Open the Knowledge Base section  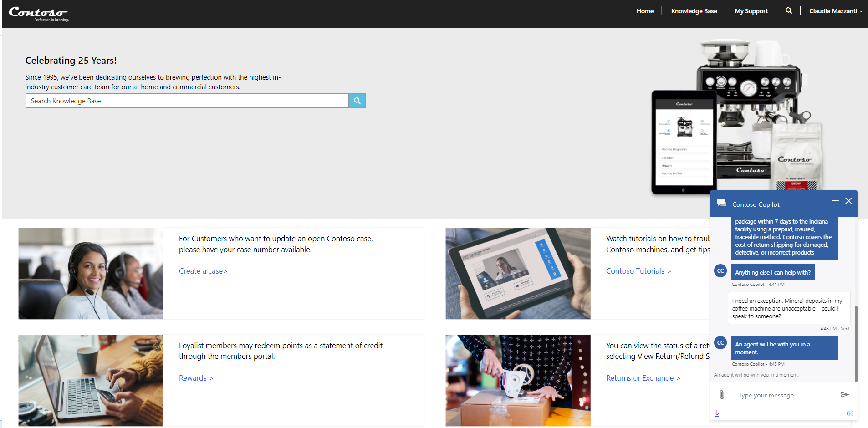[694, 10]
